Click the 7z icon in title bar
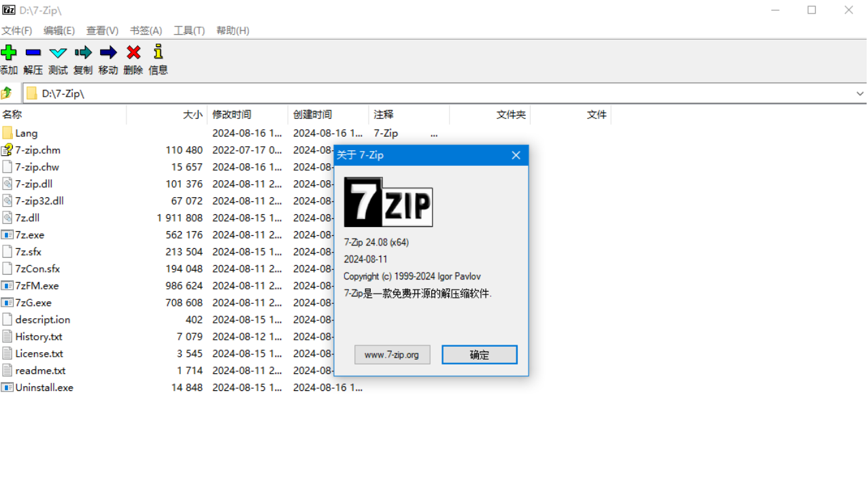Image resolution: width=868 pixels, height=480 pixels. point(9,10)
